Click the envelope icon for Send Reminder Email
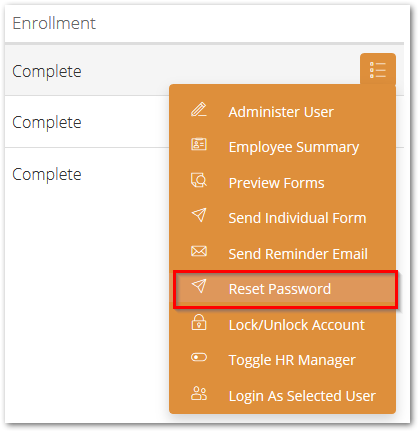Image resolution: width=419 pixels, height=432 pixels. 199,251
